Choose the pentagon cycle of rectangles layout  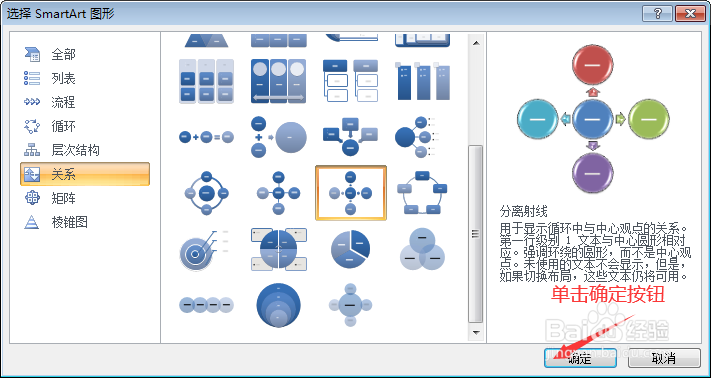(x=422, y=193)
